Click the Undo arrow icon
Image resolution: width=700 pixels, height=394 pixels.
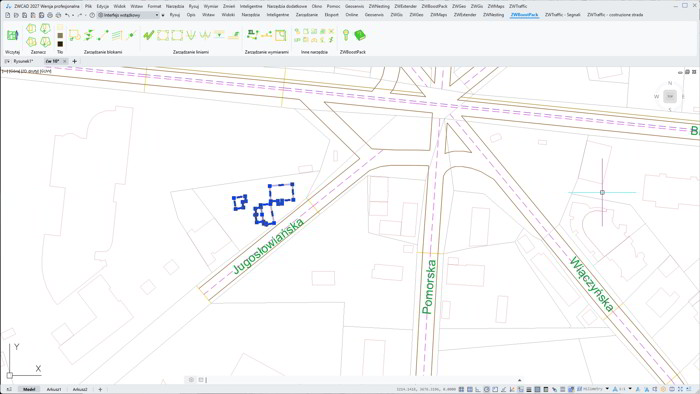pyautogui.click(x=67, y=15)
